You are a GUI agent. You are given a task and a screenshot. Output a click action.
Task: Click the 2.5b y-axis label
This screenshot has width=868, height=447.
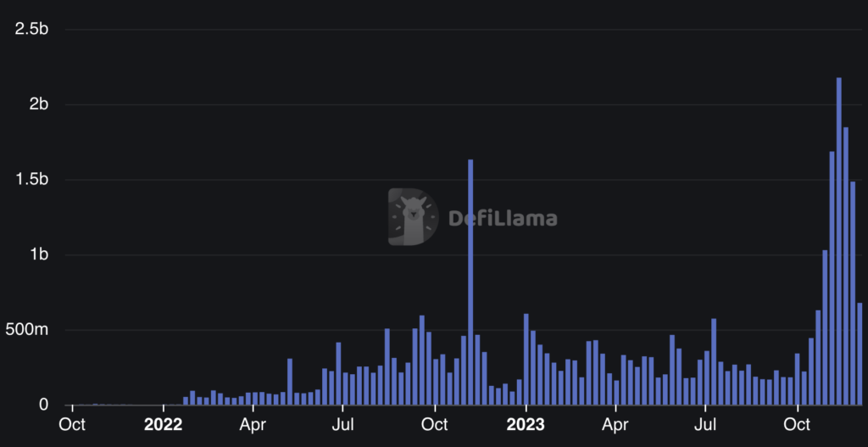tap(32, 29)
